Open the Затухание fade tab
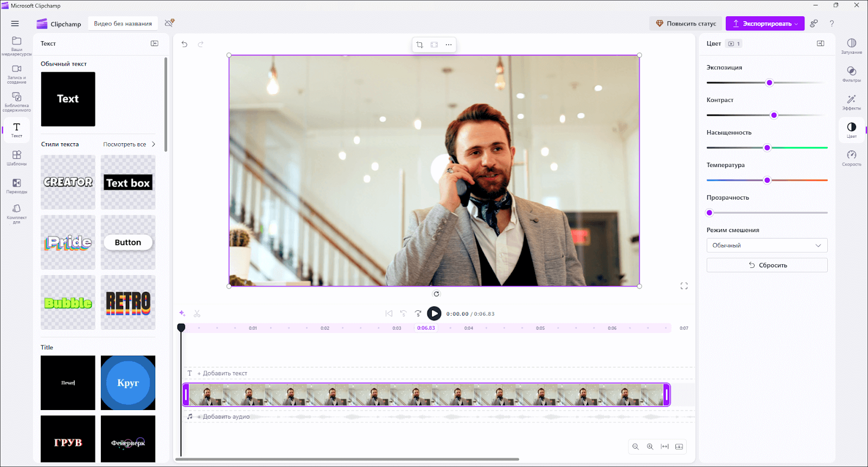This screenshot has height=467, width=868. click(852, 46)
